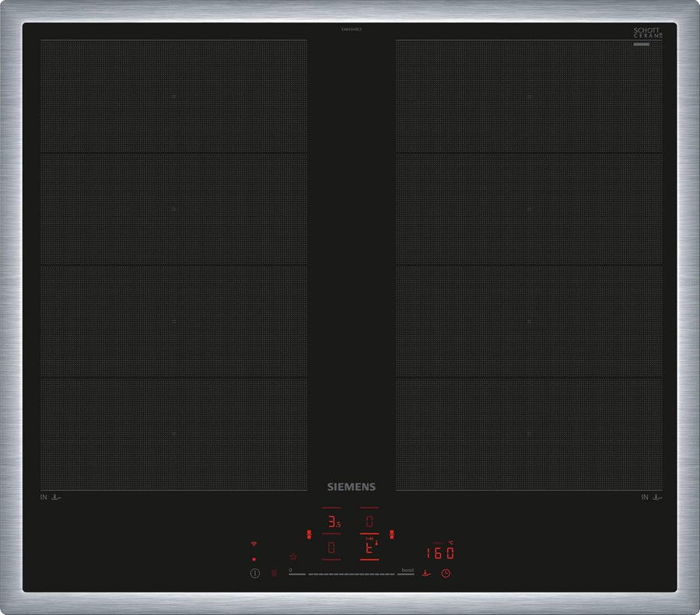Tap the left IN frying sensor marking

click(x=50, y=497)
